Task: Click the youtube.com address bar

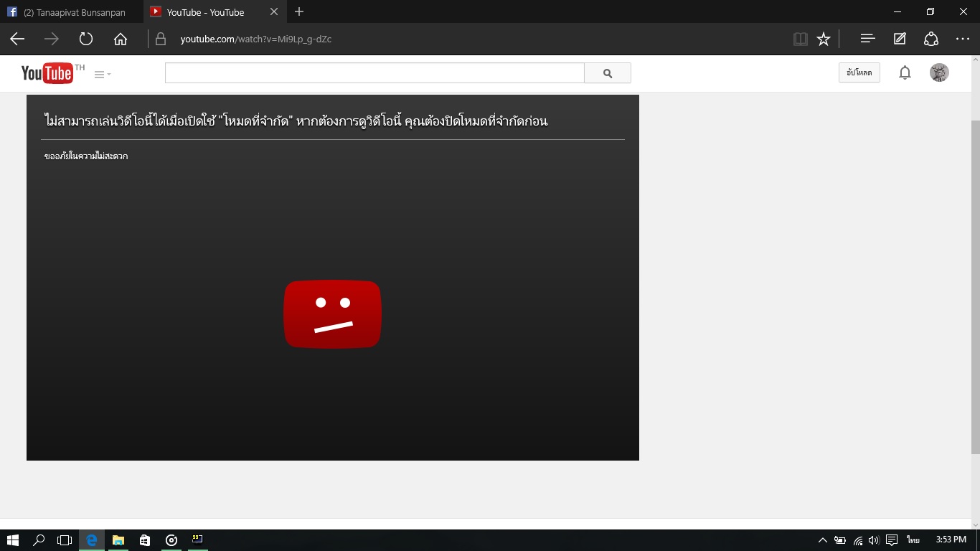Action: (256, 39)
